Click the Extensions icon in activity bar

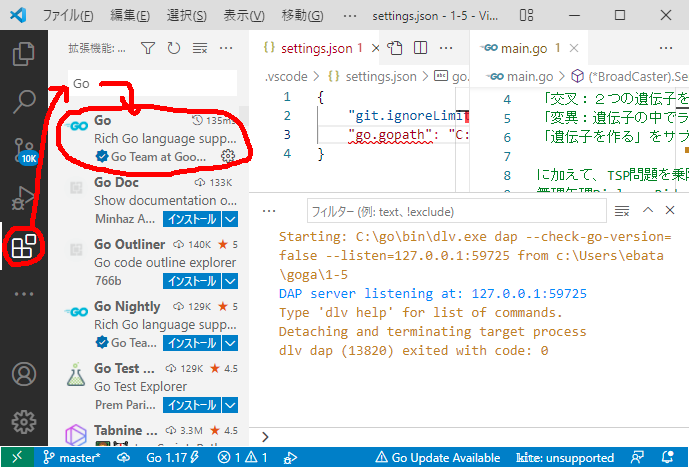[23, 246]
